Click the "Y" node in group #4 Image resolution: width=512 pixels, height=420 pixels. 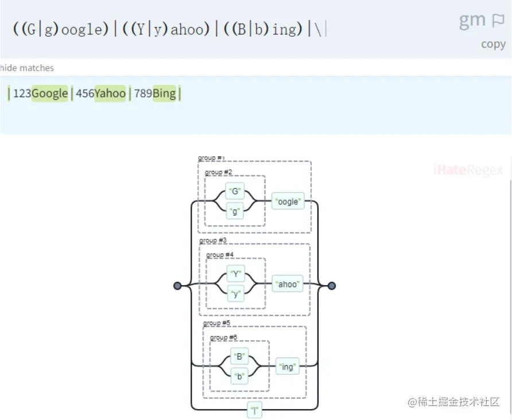235,273
